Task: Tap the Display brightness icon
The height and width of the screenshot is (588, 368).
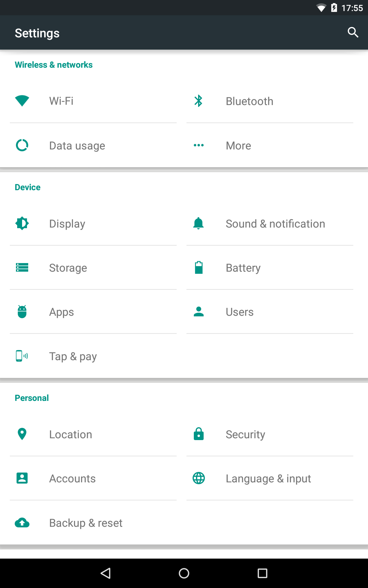Action: point(22,223)
